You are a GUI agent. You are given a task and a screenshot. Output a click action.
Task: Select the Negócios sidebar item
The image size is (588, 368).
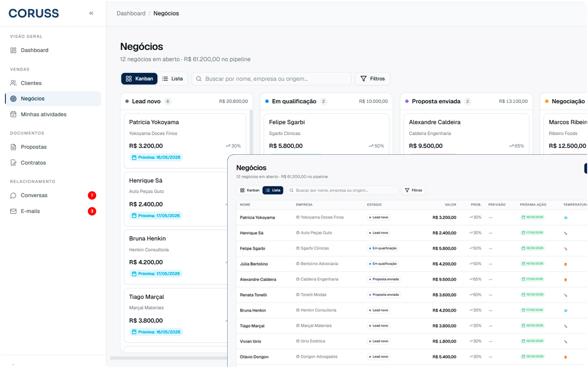tap(53, 99)
